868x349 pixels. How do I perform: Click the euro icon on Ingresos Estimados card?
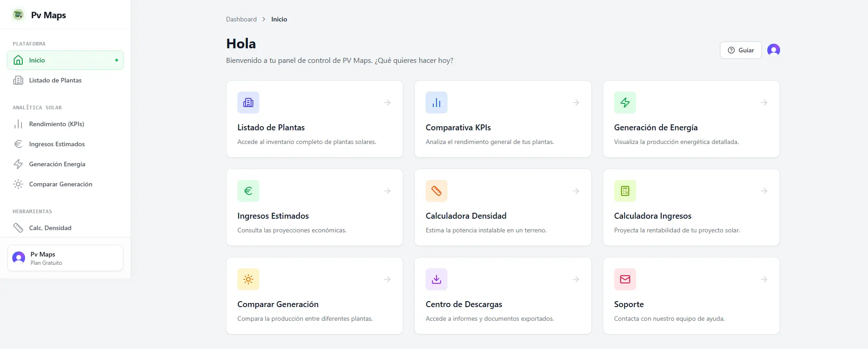coord(248,191)
